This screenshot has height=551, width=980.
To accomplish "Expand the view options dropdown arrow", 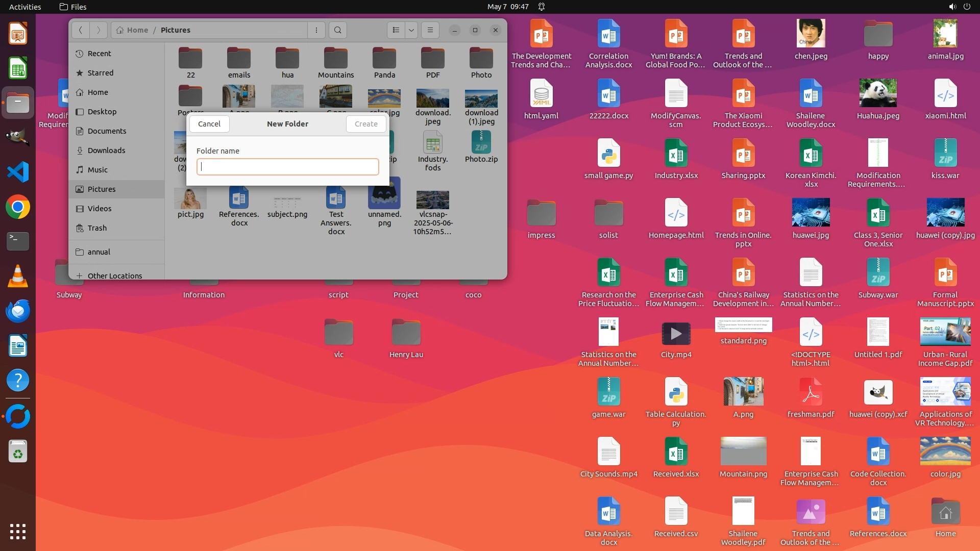I will coord(411,30).
